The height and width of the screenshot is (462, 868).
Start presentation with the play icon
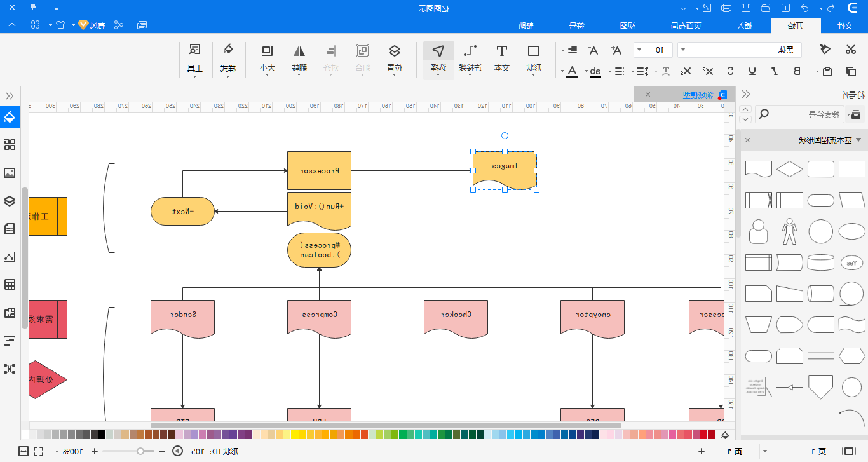pyautogui.click(x=177, y=451)
